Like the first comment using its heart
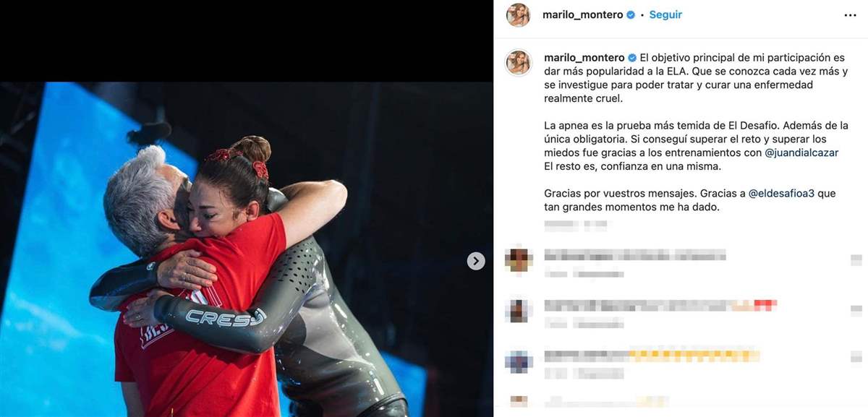Screen dimensions: 868x417 pyautogui.click(x=856, y=260)
